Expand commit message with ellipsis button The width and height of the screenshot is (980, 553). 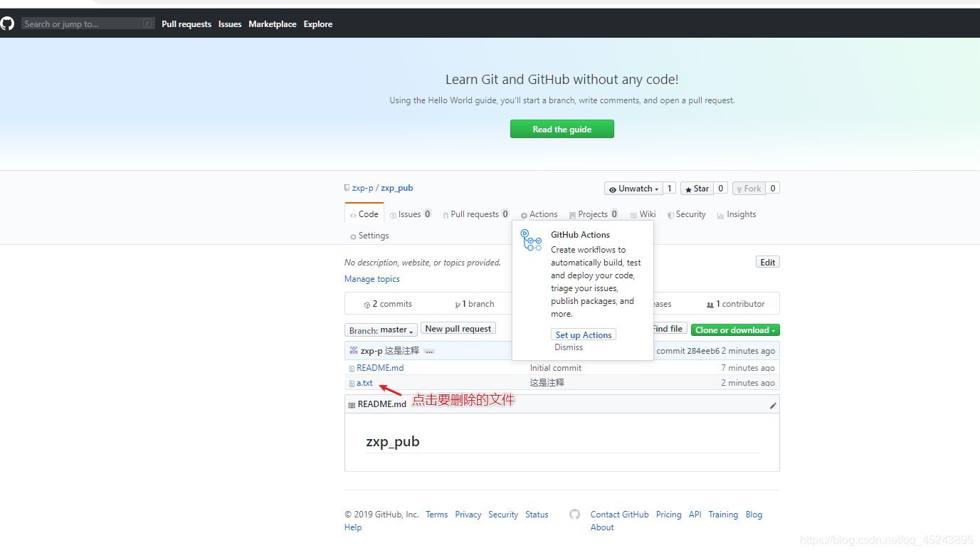[428, 351]
